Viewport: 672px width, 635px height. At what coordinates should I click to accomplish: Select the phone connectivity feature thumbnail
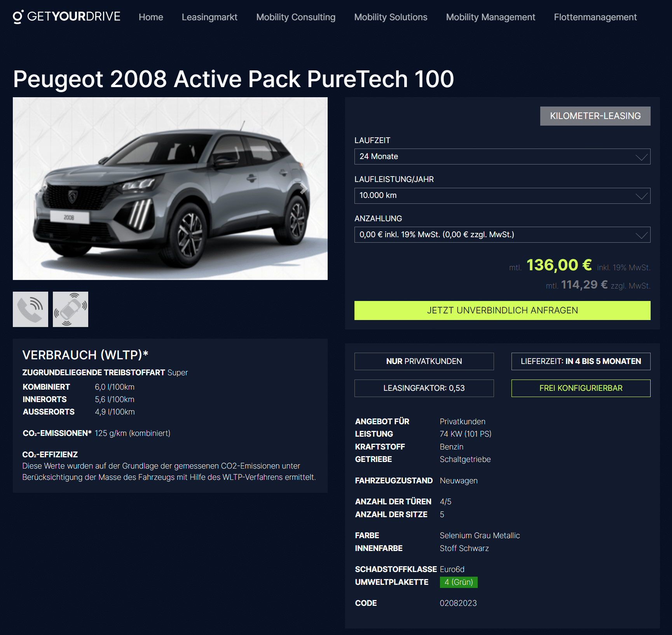click(x=30, y=309)
